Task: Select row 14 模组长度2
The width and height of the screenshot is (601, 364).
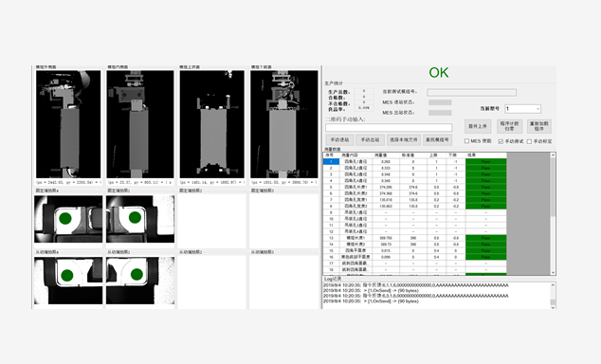Action: pyautogui.click(x=414, y=244)
